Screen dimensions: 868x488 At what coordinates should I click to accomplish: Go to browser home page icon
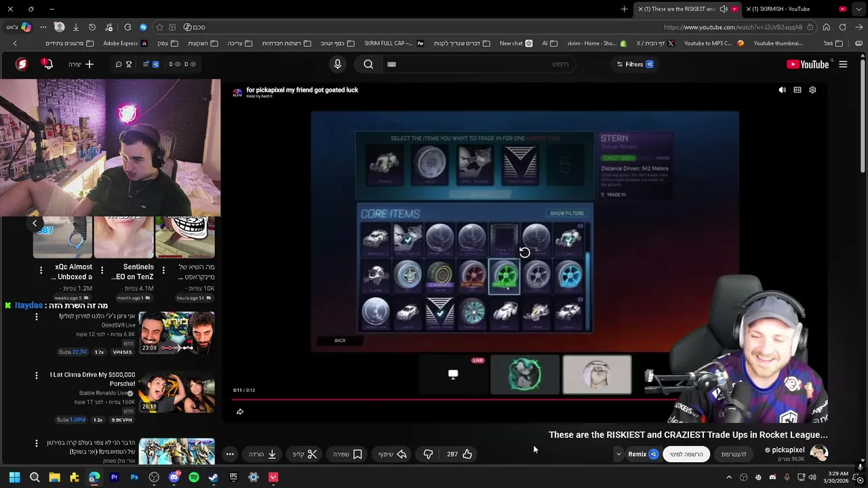tap(826, 27)
